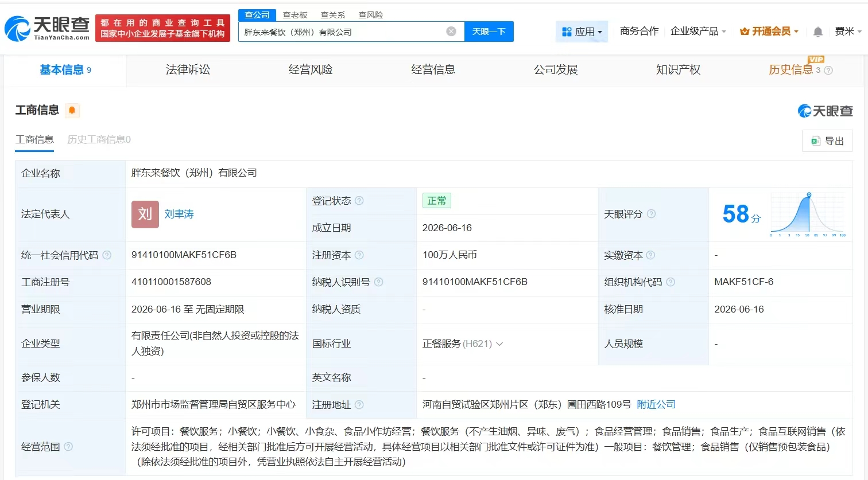Select the 查风险 search tab
Screen dimensions: 868x480
tap(371, 15)
